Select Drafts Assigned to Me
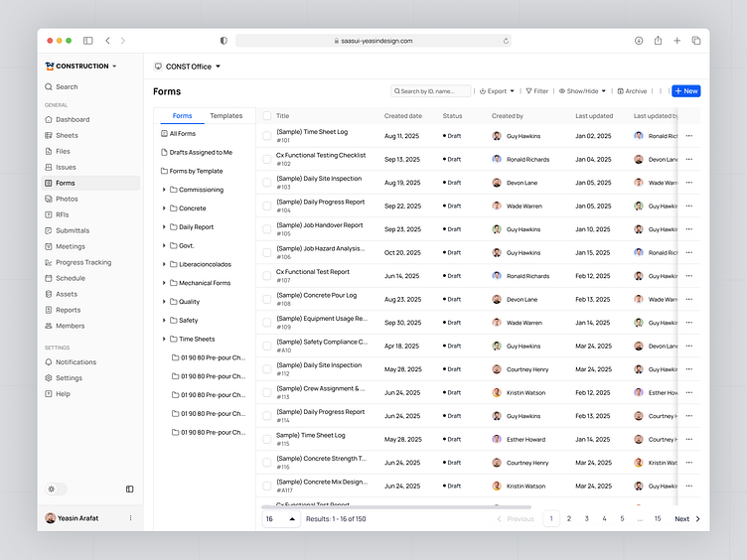747x560 pixels. click(200, 152)
